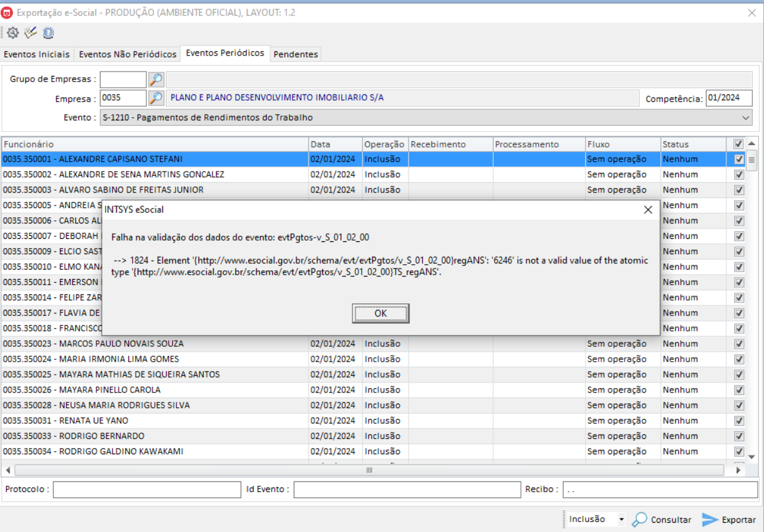The height and width of the screenshot is (532, 764).
Task: Click the Competência field 01/2024
Action: (x=729, y=98)
